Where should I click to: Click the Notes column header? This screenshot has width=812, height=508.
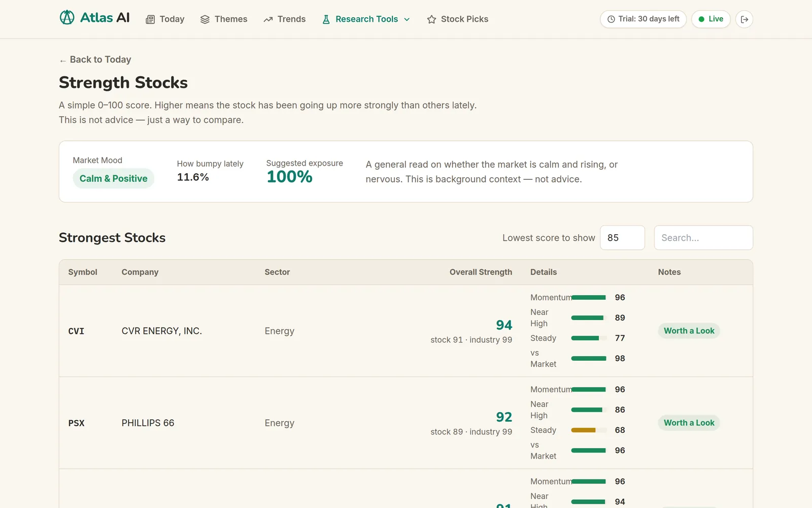pyautogui.click(x=669, y=272)
